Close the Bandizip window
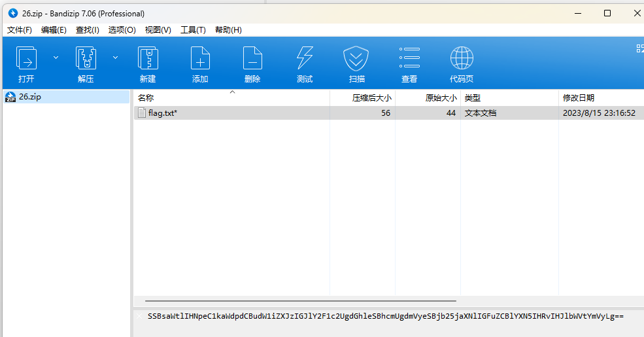The image size is (644, 337). point(637,13)
